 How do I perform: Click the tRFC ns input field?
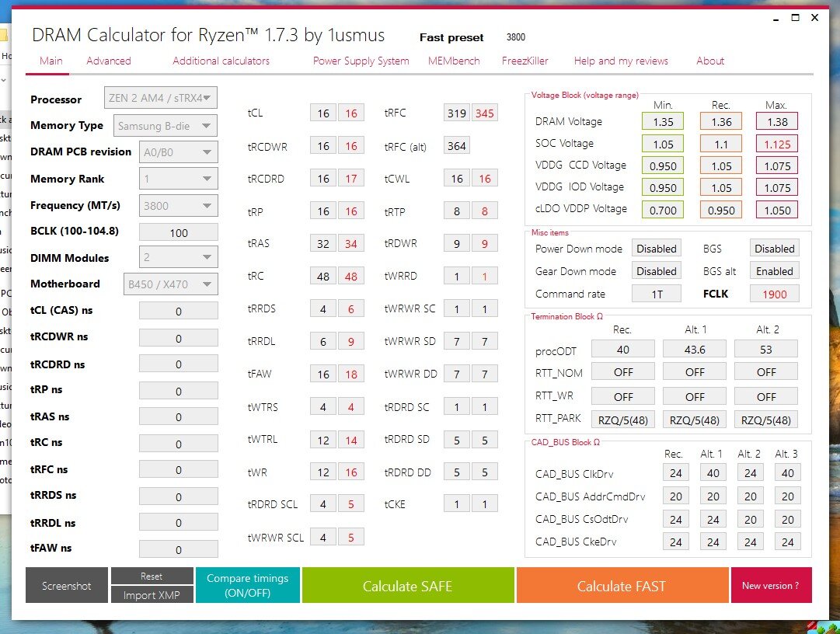tap(179, 469)
